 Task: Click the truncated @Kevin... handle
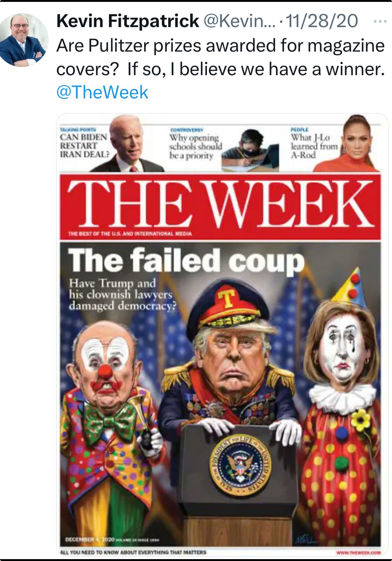coord(239,22)
